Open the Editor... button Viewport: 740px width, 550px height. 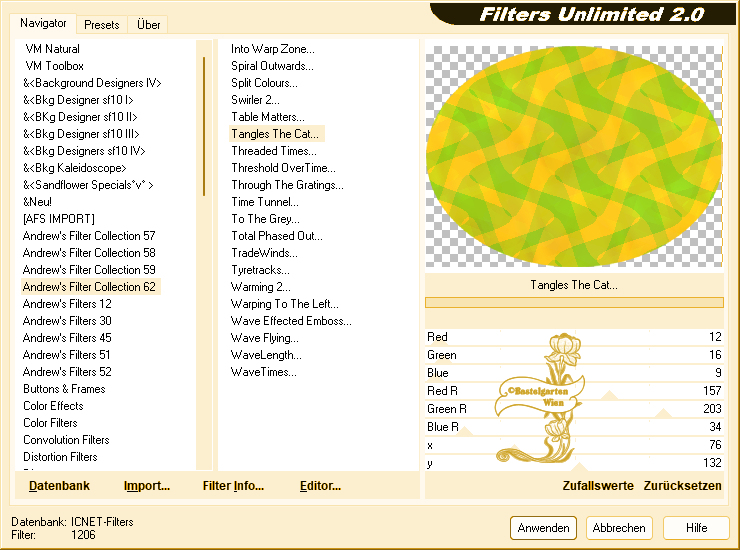320,486
